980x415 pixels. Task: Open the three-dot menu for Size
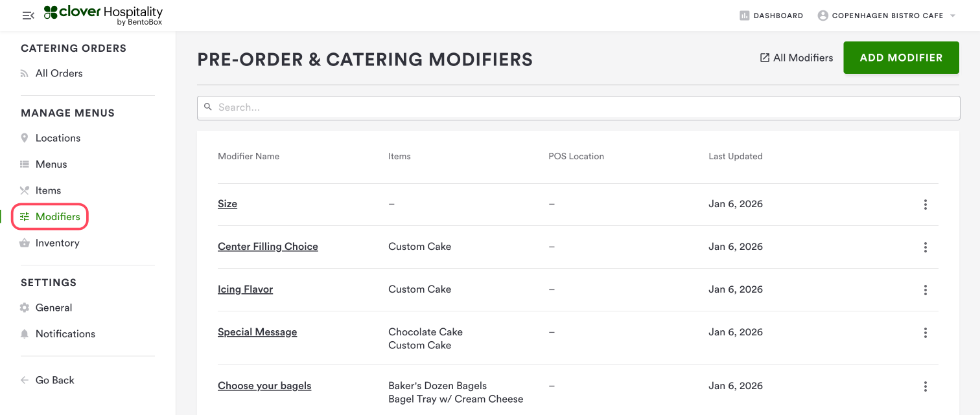(x=925, y=205)
